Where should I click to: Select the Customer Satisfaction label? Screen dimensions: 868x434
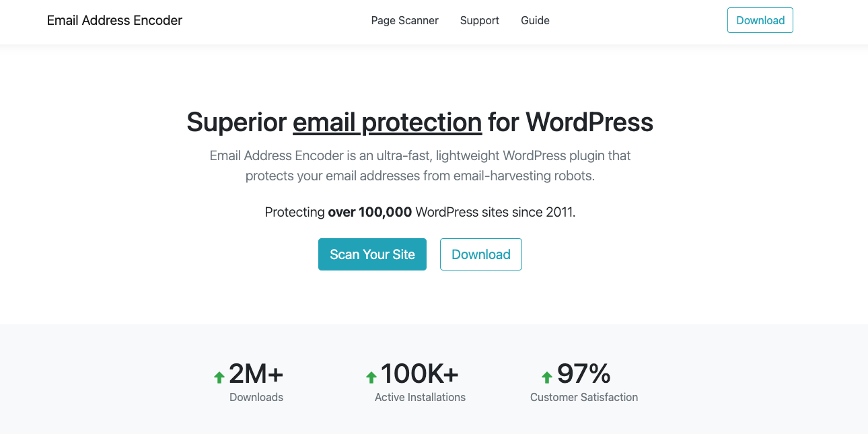pos(584,397)
